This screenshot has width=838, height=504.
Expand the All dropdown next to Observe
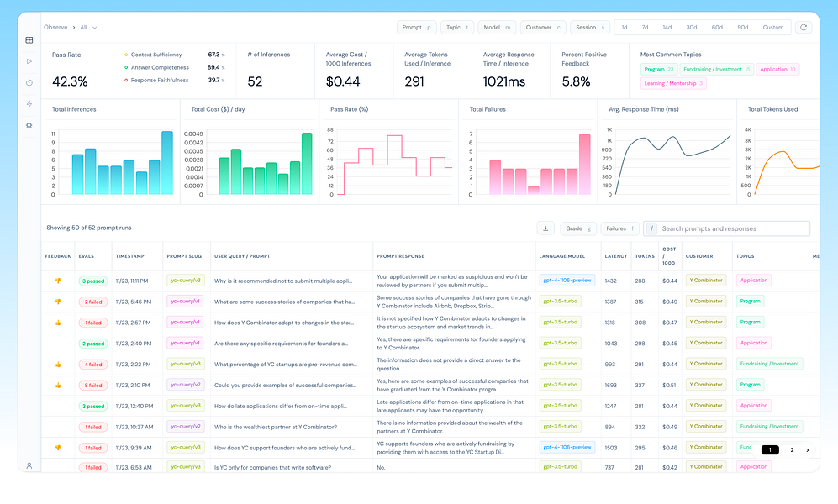[88, 27]
